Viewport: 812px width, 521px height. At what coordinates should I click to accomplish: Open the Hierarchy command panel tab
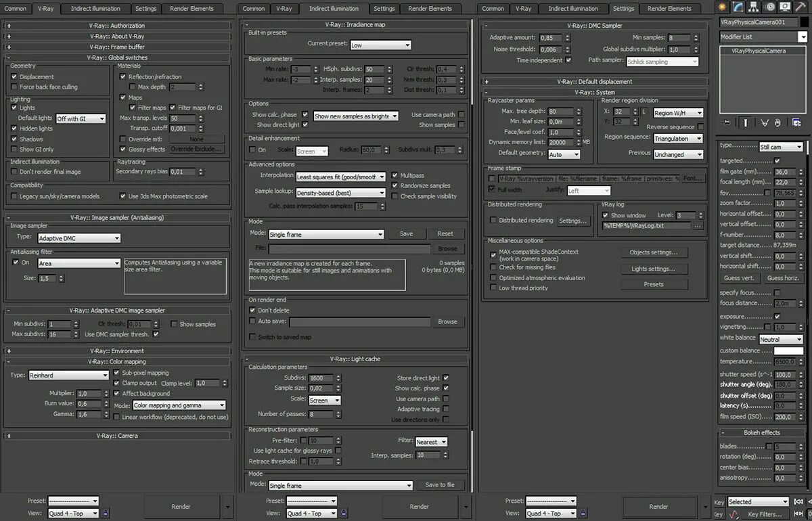coord(755,7)
